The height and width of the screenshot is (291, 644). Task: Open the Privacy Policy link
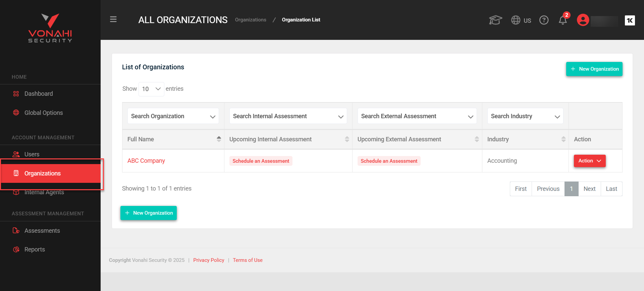coord(209,260)
